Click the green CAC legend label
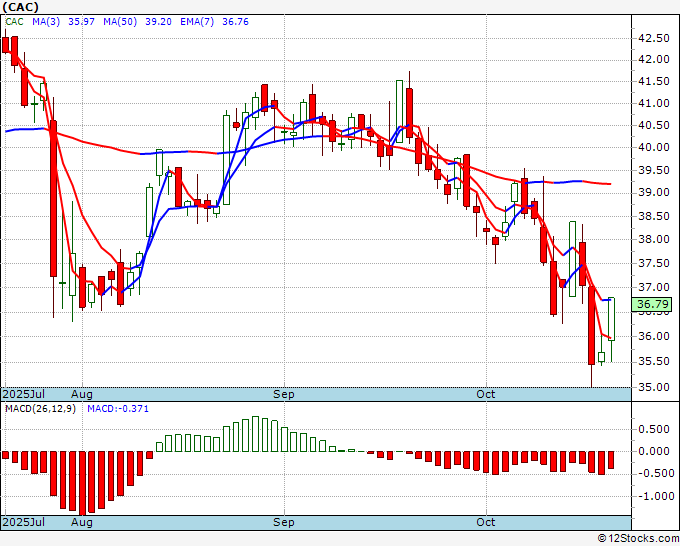This screenshot has width=680, height=546. point(14,22)
